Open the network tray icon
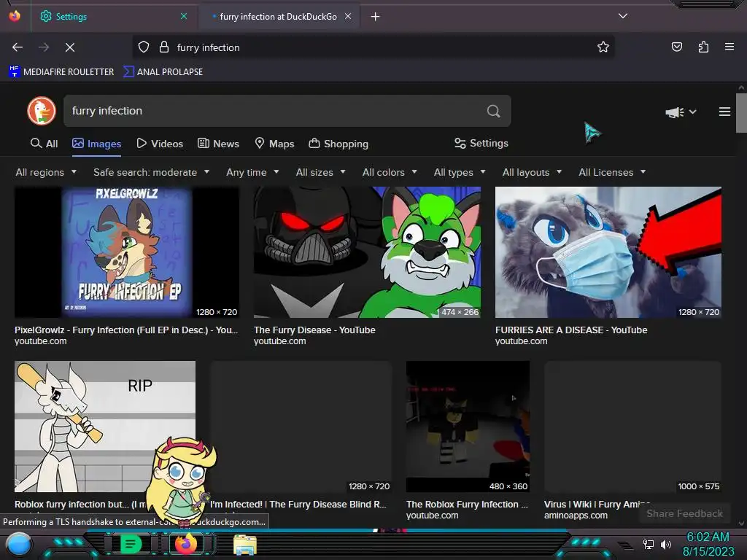Image resolution: width=747 pixels, height=560 pixels. (x=648, y=544)
